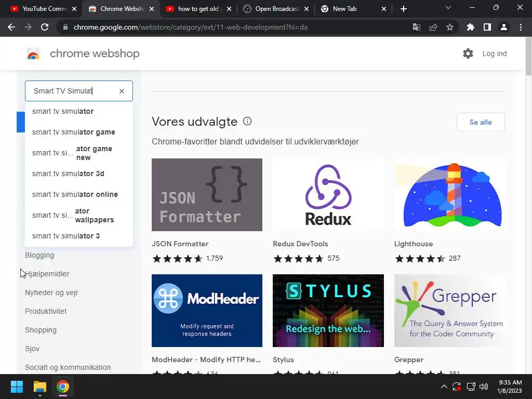This screenshot has width=532, height=399.
Task: Toggle the browser side panel
Action: 487,27
